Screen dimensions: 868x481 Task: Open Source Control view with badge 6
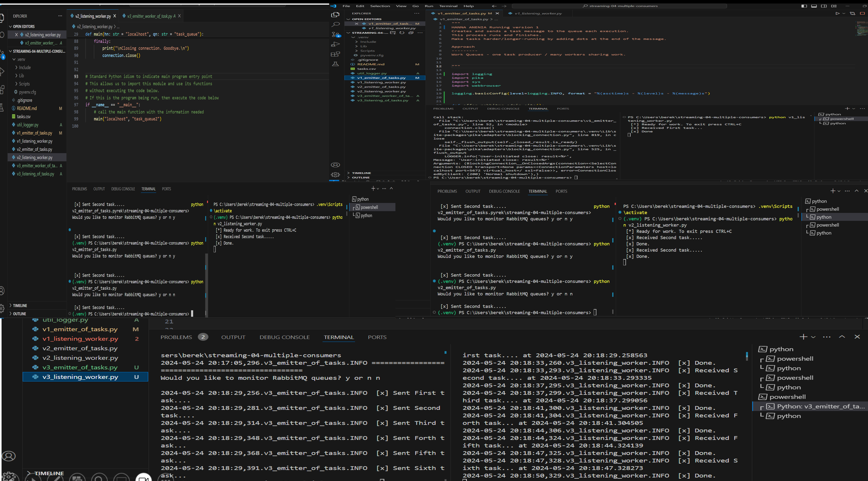(336, 35)
